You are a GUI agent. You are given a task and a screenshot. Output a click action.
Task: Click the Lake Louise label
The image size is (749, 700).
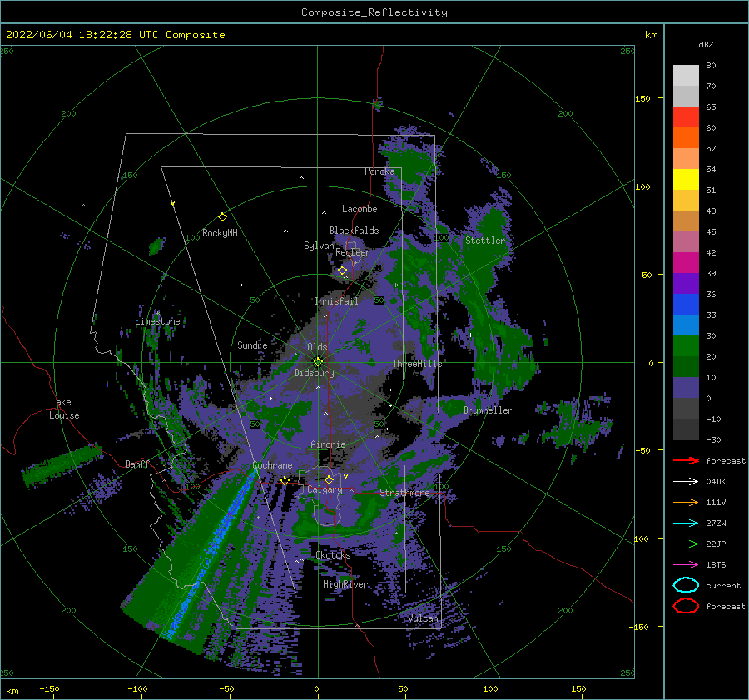click(x=64, y=409)
